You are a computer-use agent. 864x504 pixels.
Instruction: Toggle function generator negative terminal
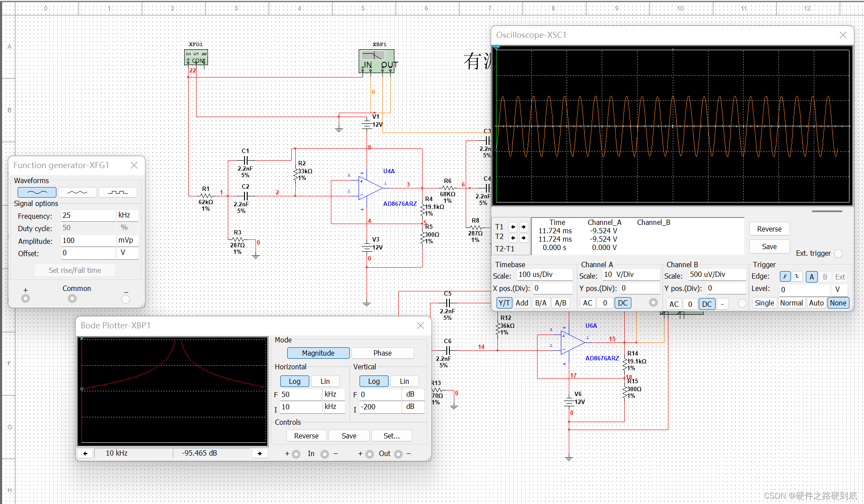coord(126,299)
